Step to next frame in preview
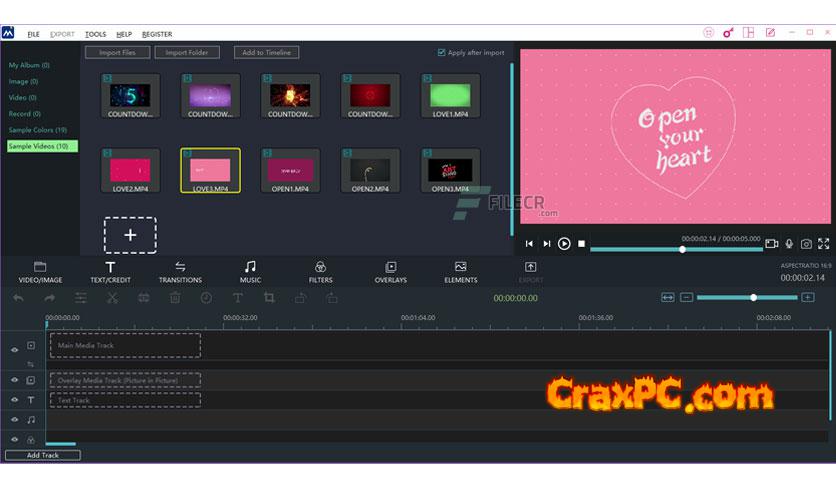This screenshot has width=836, height=484. click(x=546, y=244)
